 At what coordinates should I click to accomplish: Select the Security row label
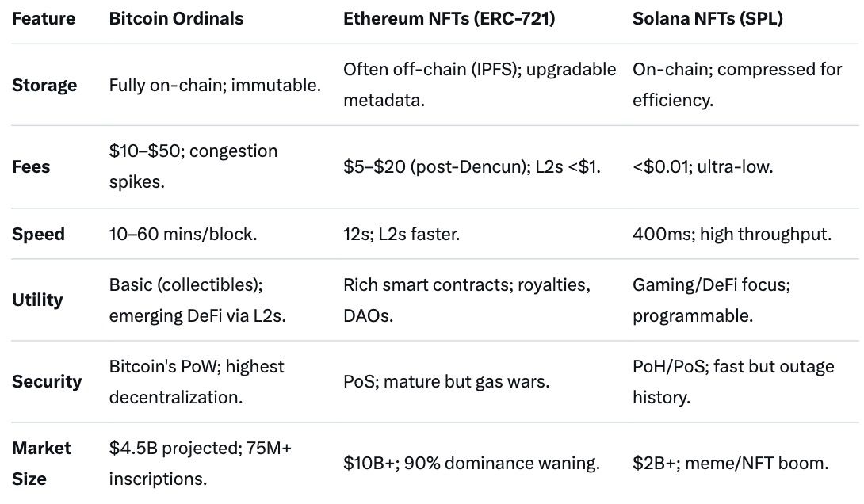click(47, 381)
